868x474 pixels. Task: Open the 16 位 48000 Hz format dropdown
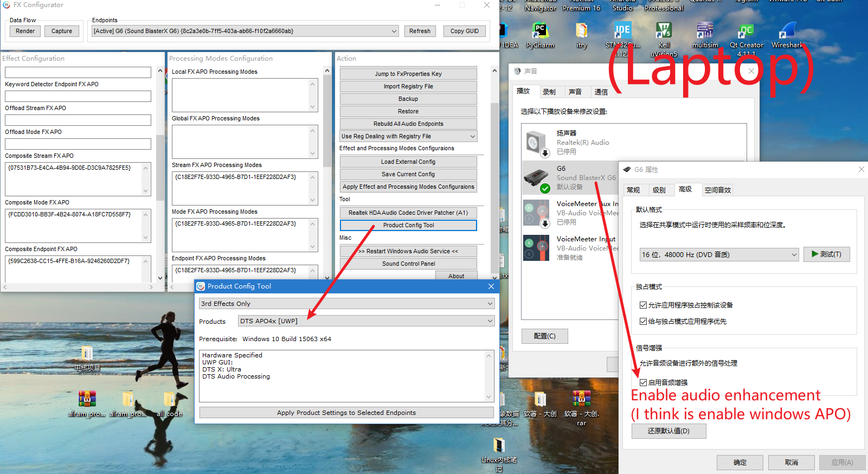(719, 254)
